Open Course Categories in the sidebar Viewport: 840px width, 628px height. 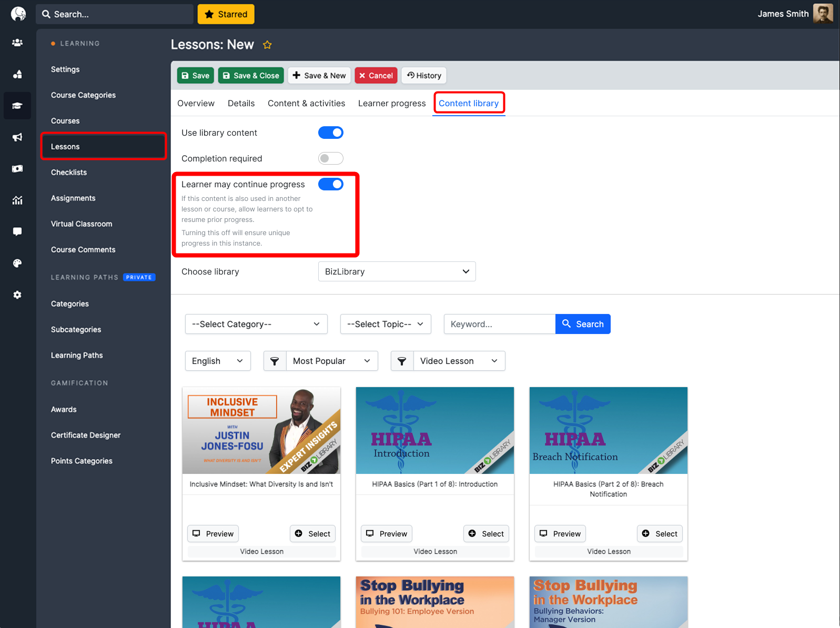tap(83, 95)
